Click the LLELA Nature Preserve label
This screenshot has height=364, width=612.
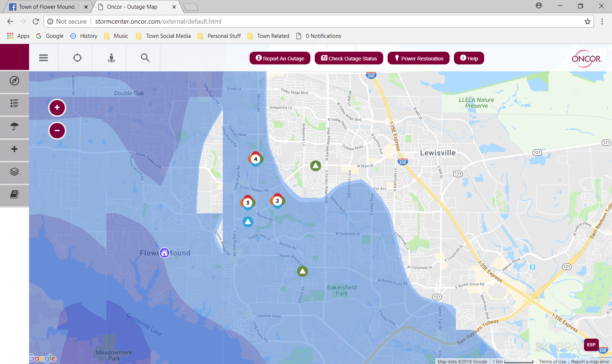click(476, 103)
